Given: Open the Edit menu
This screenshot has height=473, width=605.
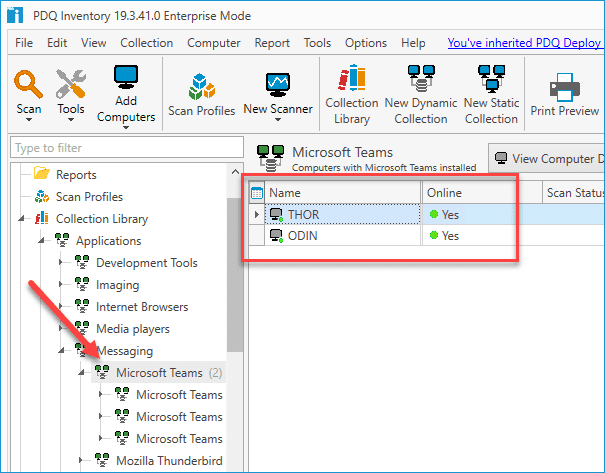Looking at the screenshot, I should click(57, 43).
